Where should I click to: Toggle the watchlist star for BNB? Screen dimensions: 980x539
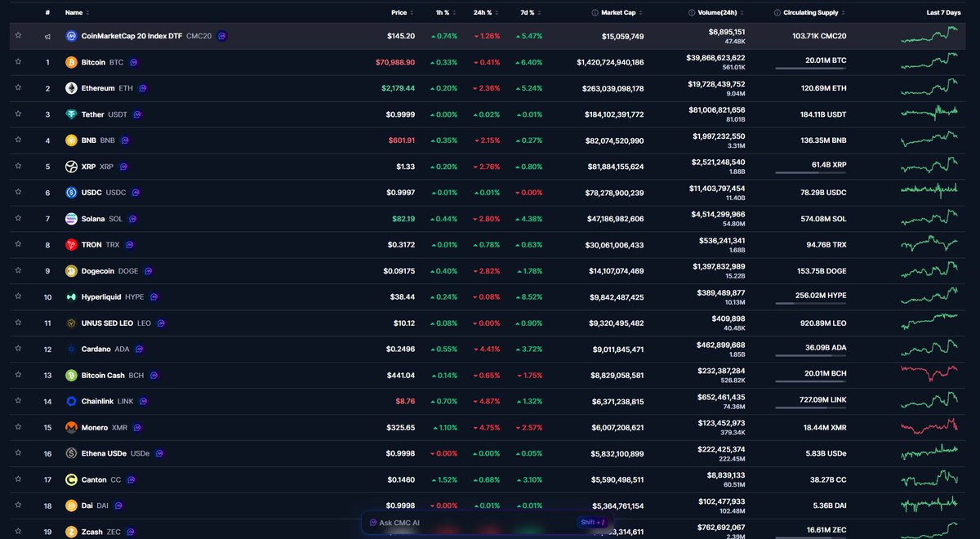click(x=18, y=140)
